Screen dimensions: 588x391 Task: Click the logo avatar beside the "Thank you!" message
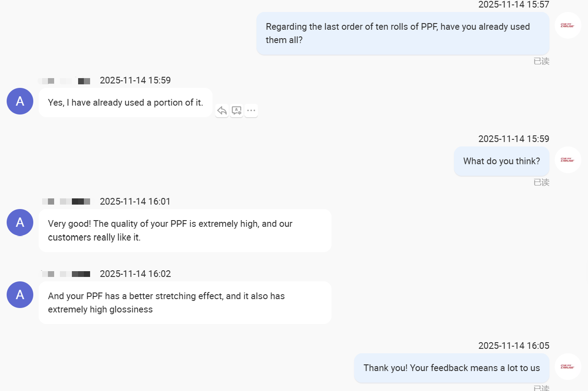(568, 367)
